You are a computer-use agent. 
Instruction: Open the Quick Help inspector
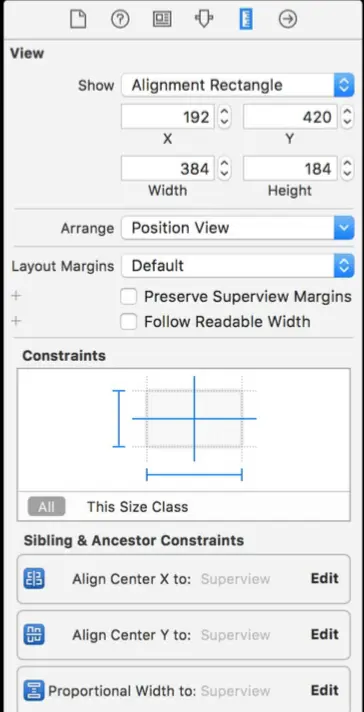tap(120, 20)
